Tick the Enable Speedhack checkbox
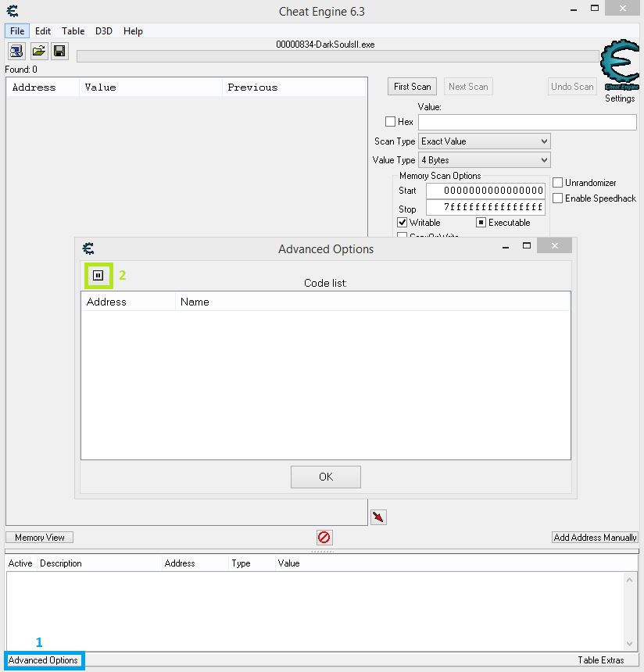 pyautogui.click(x=558, y=198)
